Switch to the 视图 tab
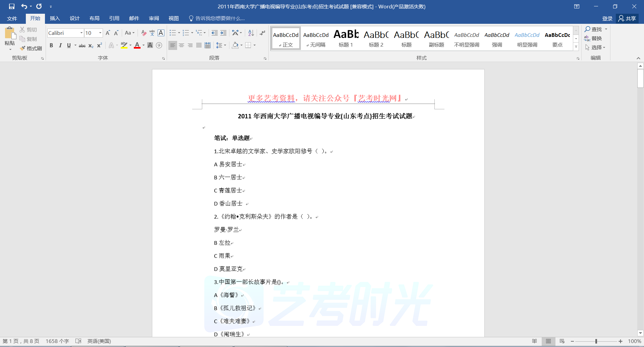 click(x=173, y=18)
